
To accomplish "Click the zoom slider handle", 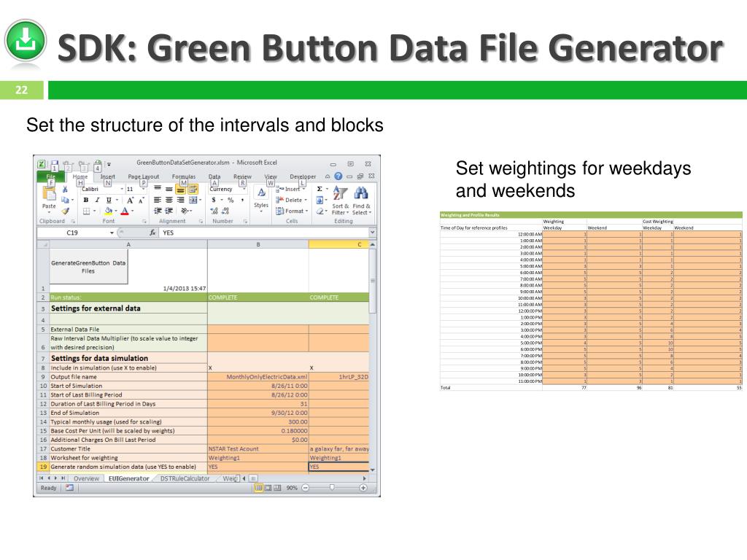I will [332, 488].
